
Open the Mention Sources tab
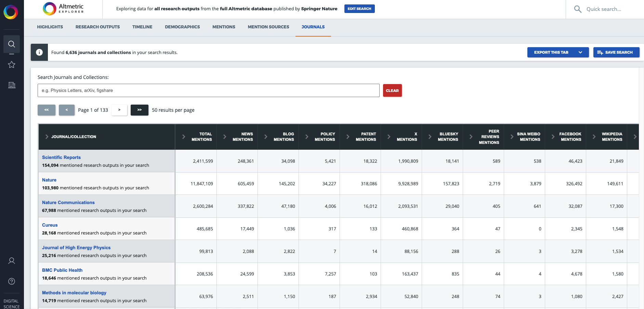coord(268,27)
